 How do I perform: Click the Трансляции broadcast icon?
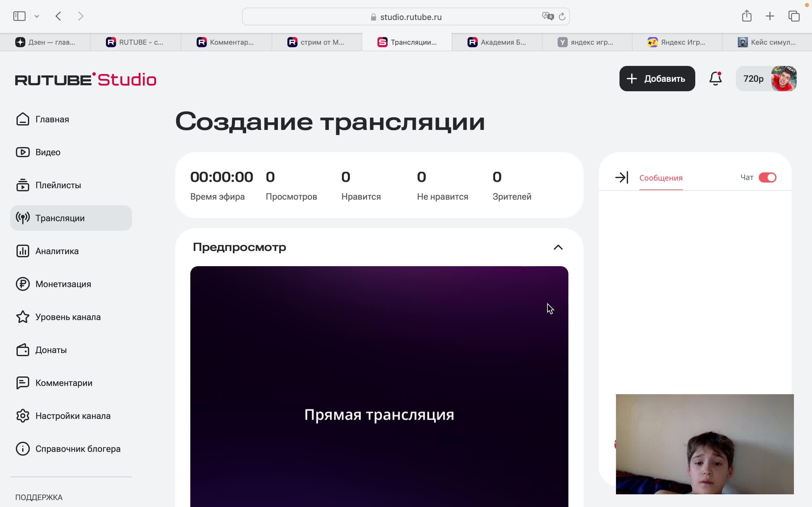pyautogui.click(x=23, y=218)
